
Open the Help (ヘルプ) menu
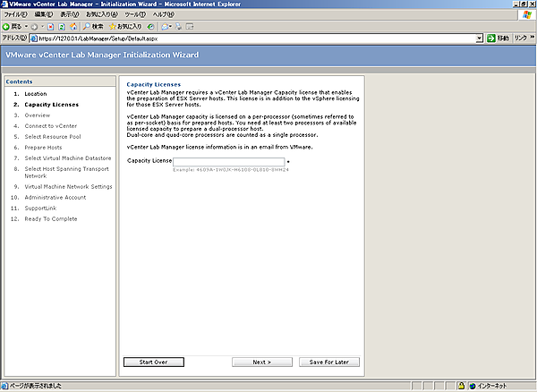point(164,14)
